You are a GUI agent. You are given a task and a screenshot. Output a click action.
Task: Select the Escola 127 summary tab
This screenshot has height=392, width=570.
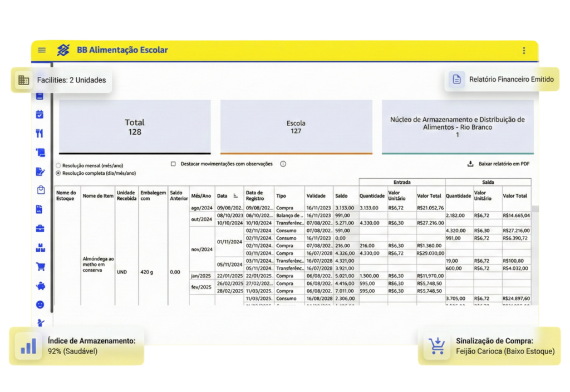click(296, 127)
